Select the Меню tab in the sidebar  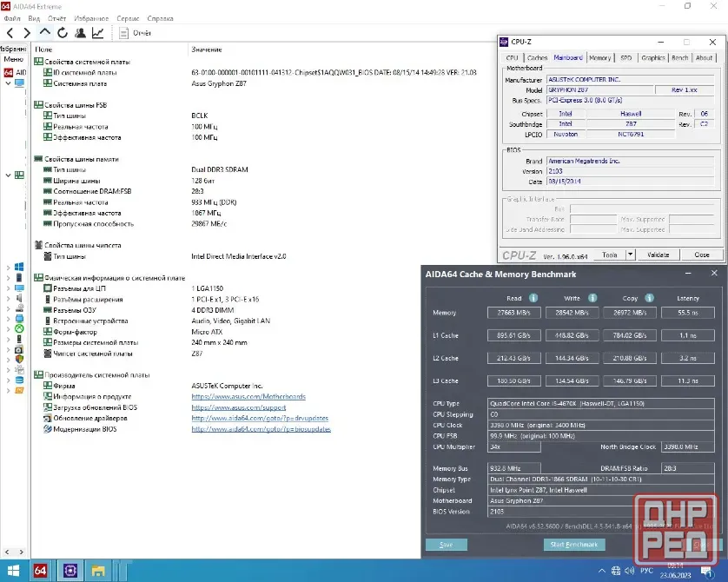pyautogui.click(x=13, y=59)
